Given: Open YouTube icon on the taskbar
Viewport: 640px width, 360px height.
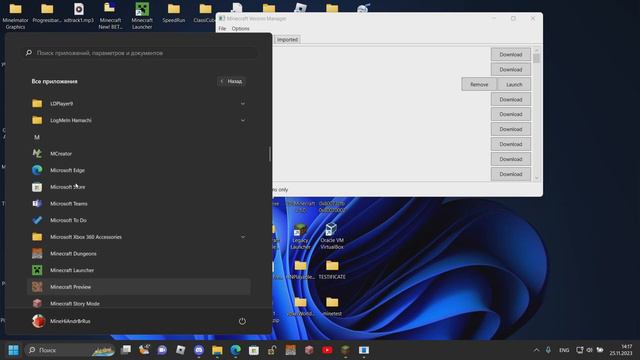Looking at the screenshot, I should [327, 350].
